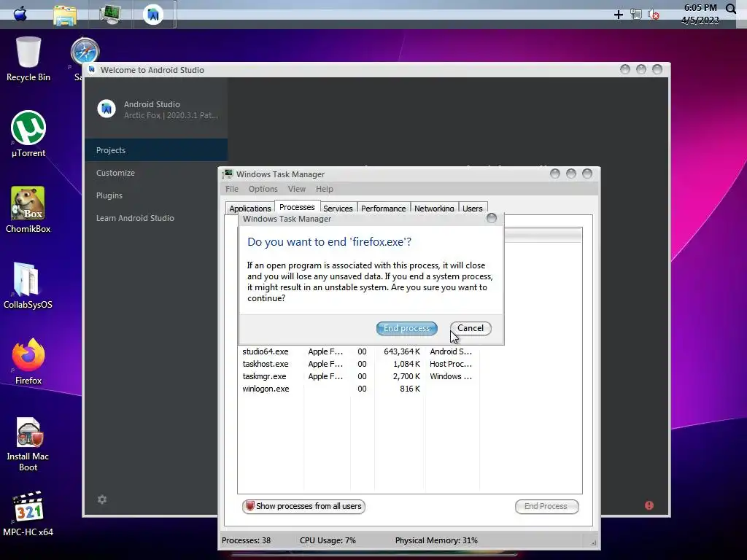Image resolution: width=747 pixels, height=560 pixels.
Task: Click CPU Usage: 7% in status bar
Action: 328,540
